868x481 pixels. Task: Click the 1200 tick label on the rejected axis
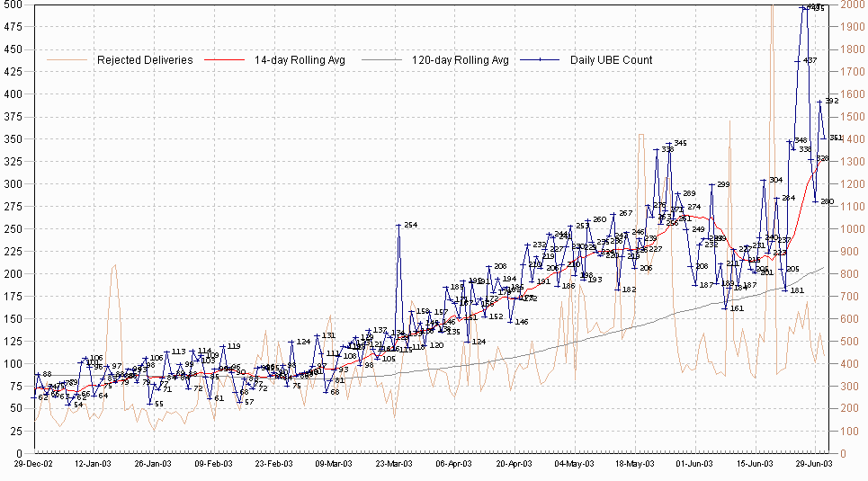[x=853, y=183]
